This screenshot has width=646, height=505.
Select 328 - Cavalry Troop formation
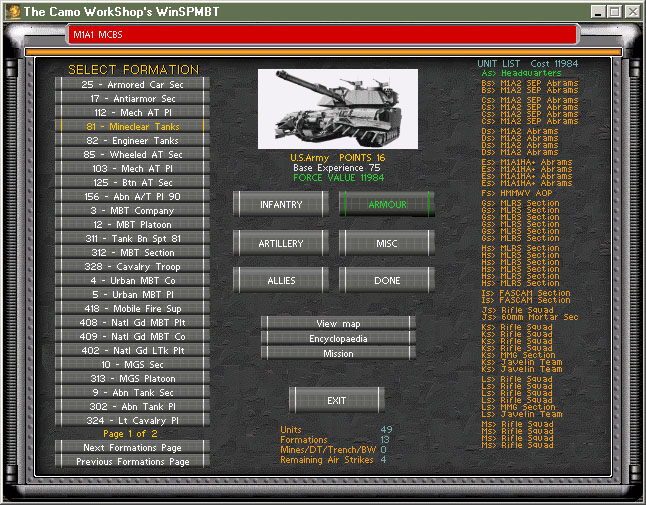[132, 267]
